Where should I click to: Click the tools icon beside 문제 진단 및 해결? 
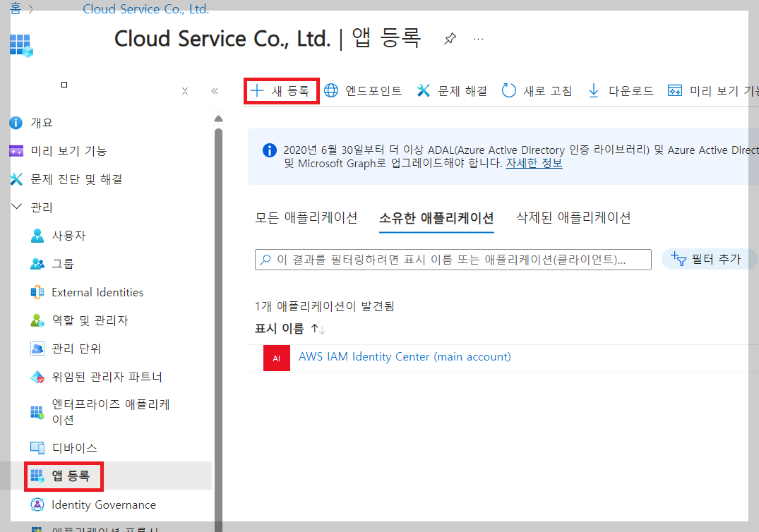point(16,179)
